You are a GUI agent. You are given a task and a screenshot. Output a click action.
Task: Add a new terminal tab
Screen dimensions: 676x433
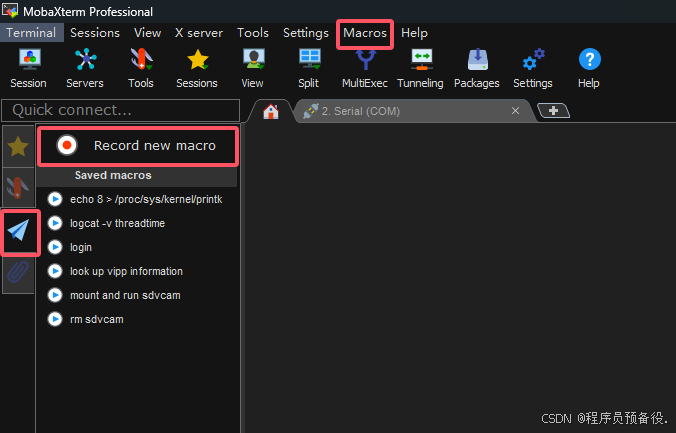coord(554,111)
